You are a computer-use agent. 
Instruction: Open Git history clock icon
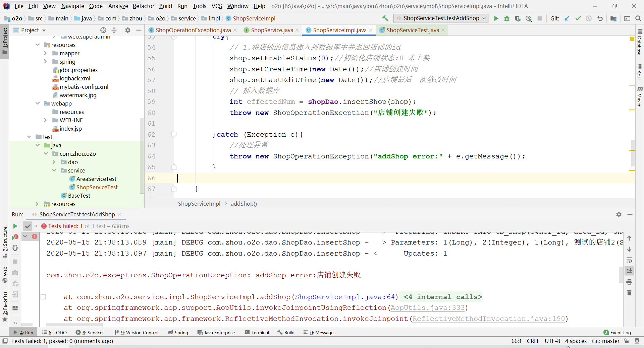589,18
